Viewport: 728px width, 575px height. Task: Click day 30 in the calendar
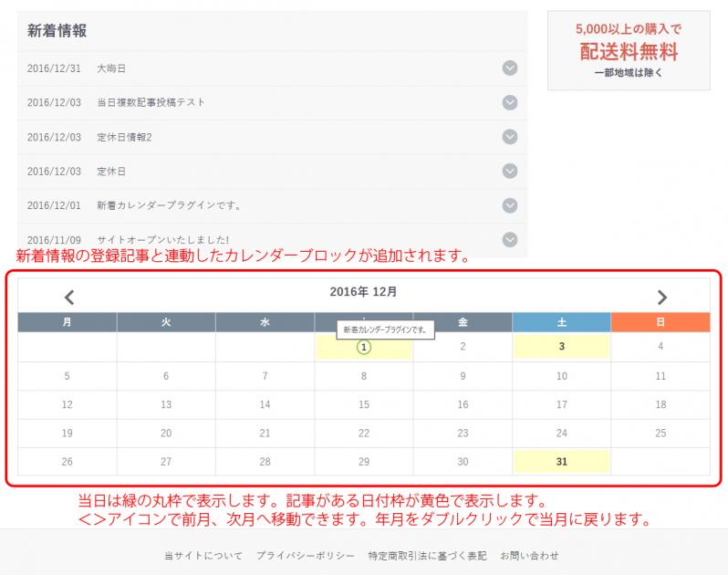point(463,462)
